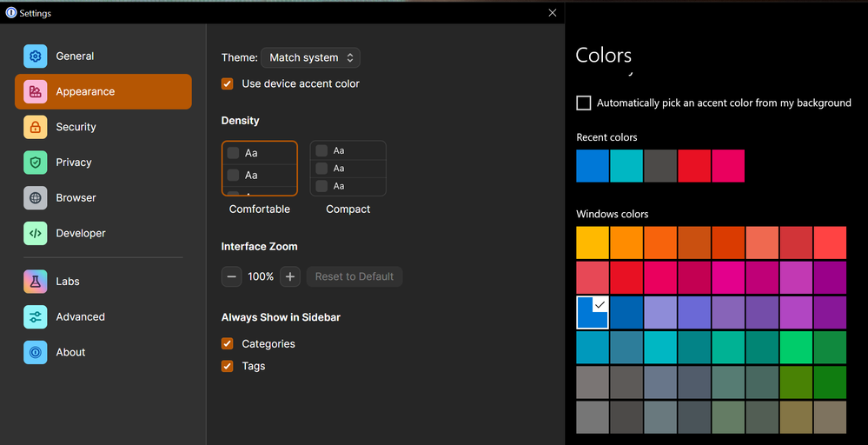Screen dimensions: 868x445
Task: Pick the yellow Windows color swatch
Action: [593, 243]
